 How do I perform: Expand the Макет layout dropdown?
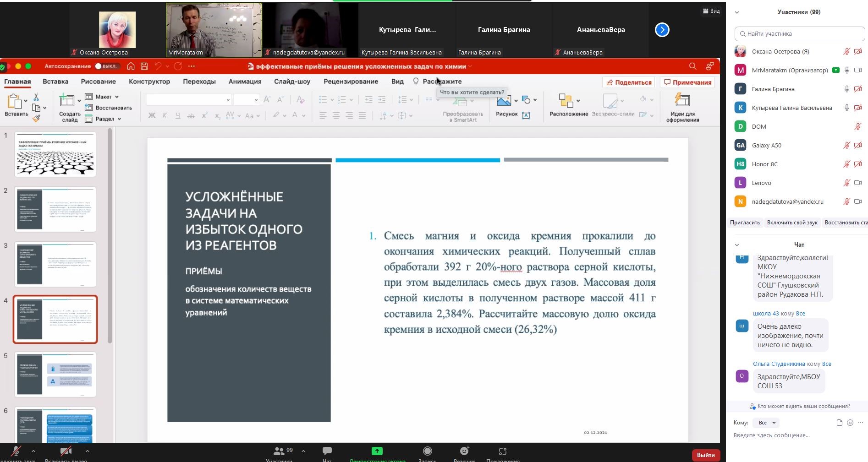click(102, 97)
